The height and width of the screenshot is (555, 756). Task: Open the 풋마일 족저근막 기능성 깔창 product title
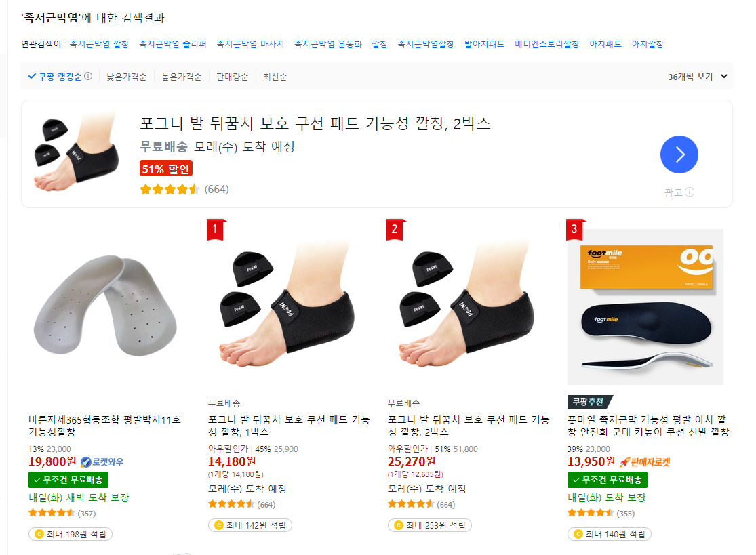pyautogui.click(x=648, y=426)
